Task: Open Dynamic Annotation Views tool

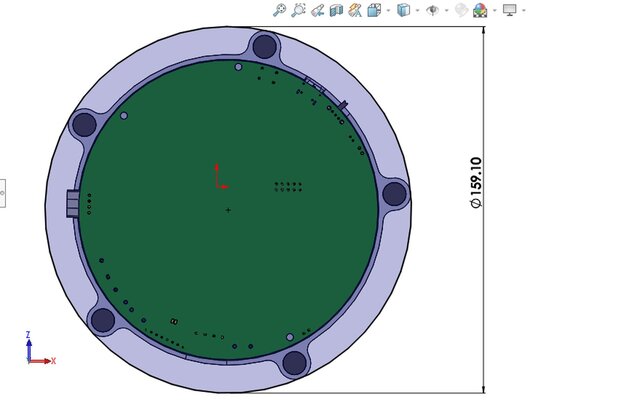Action: pyautogui.click(x=355, y=10)
